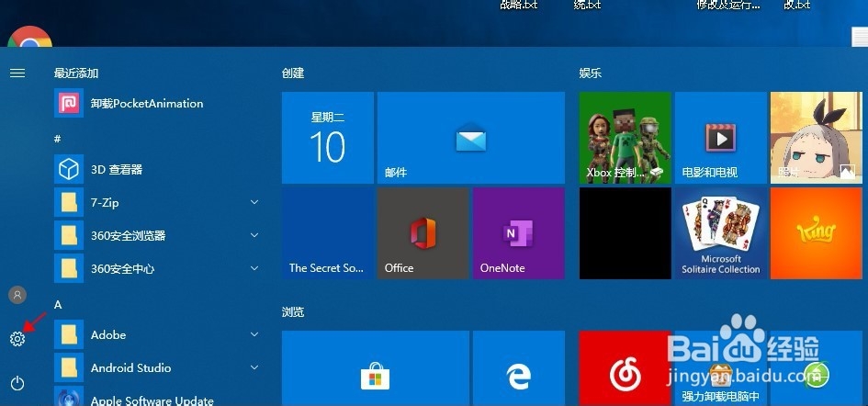Open the Settings gear icon
The image size is (868, 406).
click(17, 339)
